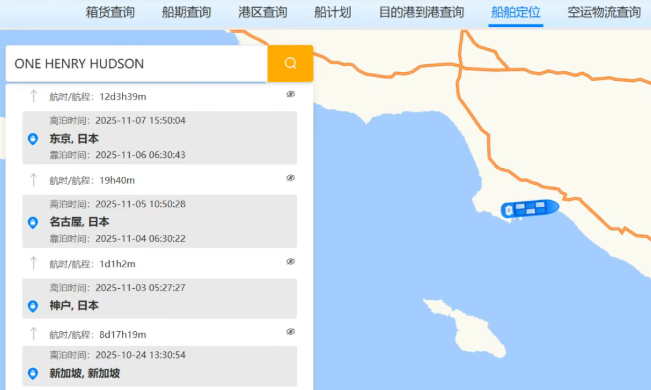
Task: Click the location pin beside 新加坡, 新加坡
Action: [x=33, y=373]
